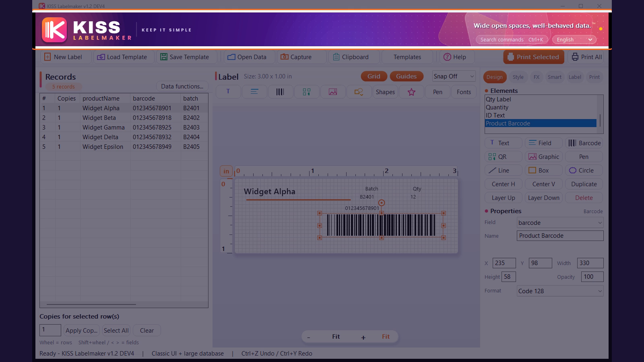
Task: Add a Box element
Action: pyautogui.click(x=543, y=171)
